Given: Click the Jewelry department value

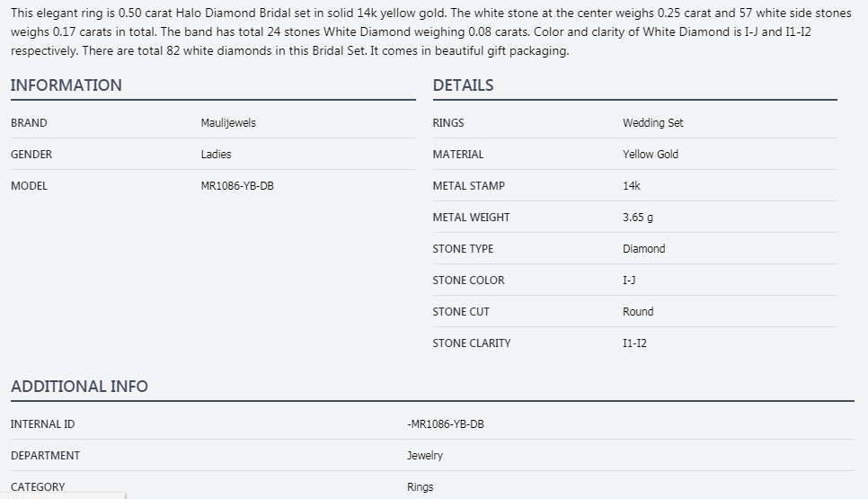Looking at the screenshot, I should click(424, 456).
